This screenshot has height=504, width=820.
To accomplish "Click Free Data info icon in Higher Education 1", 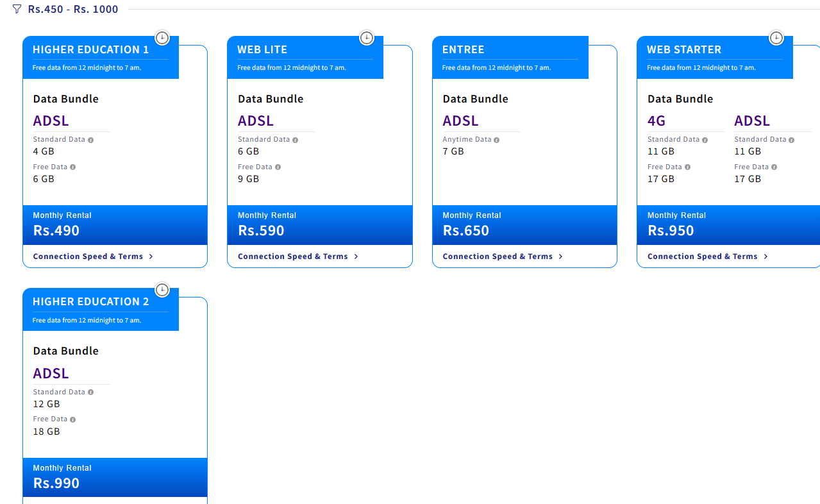I will click(x=72, y=167).
